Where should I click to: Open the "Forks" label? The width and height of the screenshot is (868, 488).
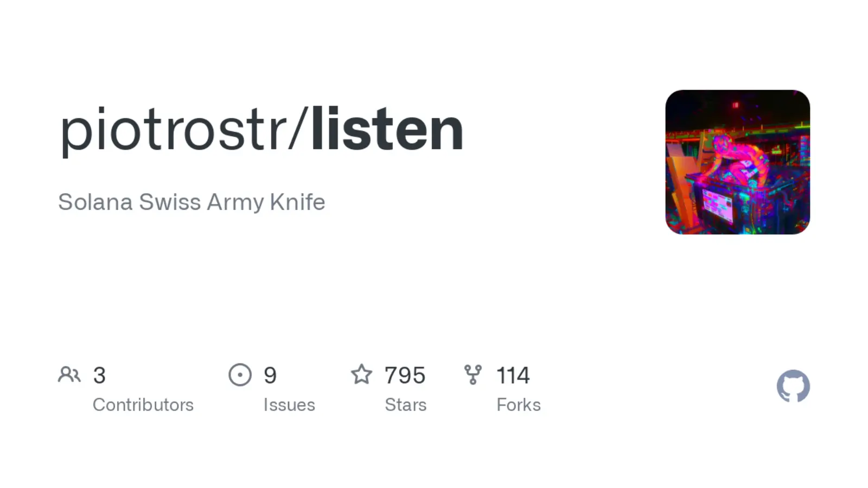pos(518,405)
